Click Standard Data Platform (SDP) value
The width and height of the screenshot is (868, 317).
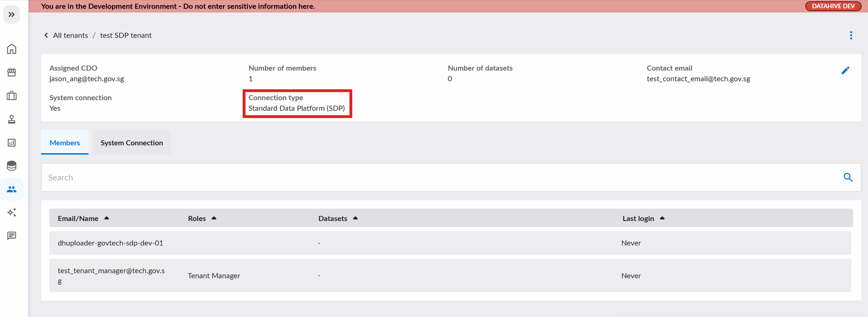tap(297, 108)
